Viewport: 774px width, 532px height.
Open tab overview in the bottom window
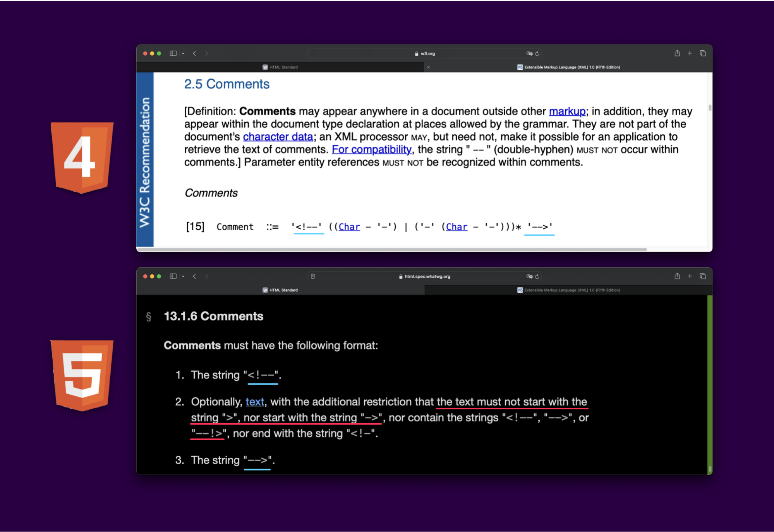click(702, 276)
